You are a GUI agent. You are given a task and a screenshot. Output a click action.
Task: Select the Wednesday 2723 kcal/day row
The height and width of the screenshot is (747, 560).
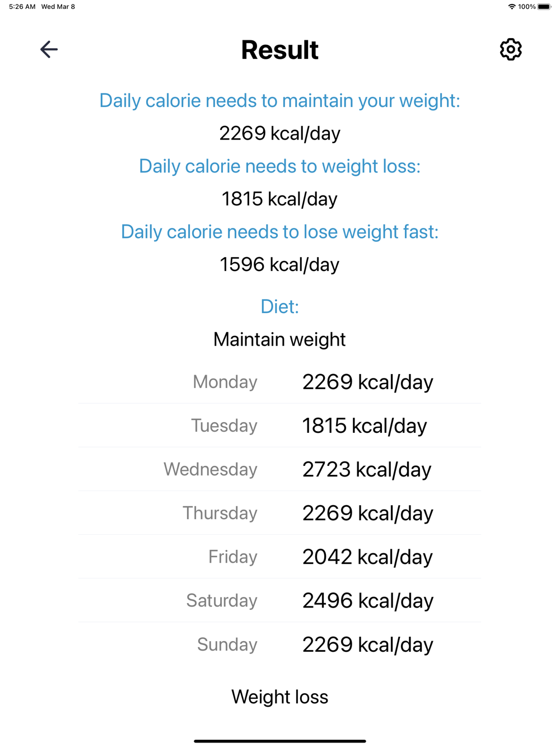280,469
